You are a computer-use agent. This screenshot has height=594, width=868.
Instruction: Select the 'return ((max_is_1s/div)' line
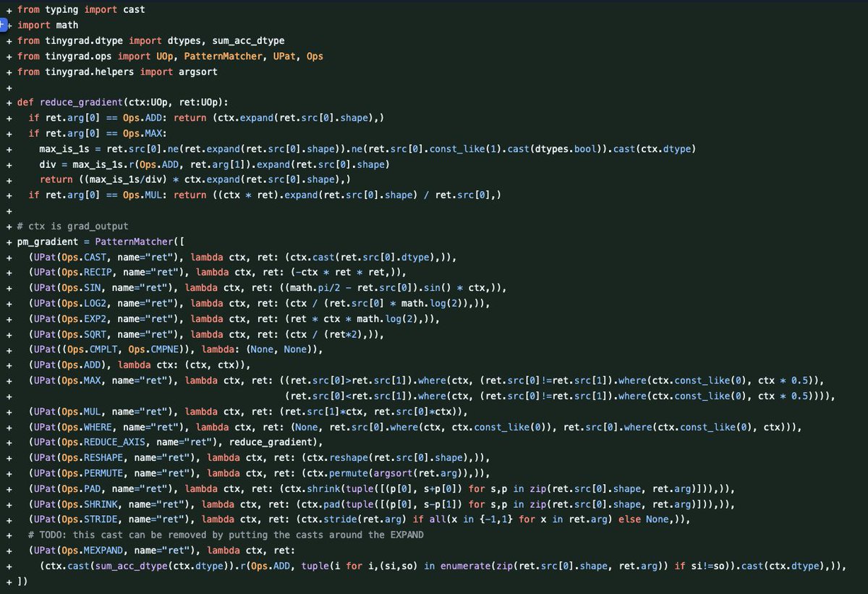click(x=195, y=179)
